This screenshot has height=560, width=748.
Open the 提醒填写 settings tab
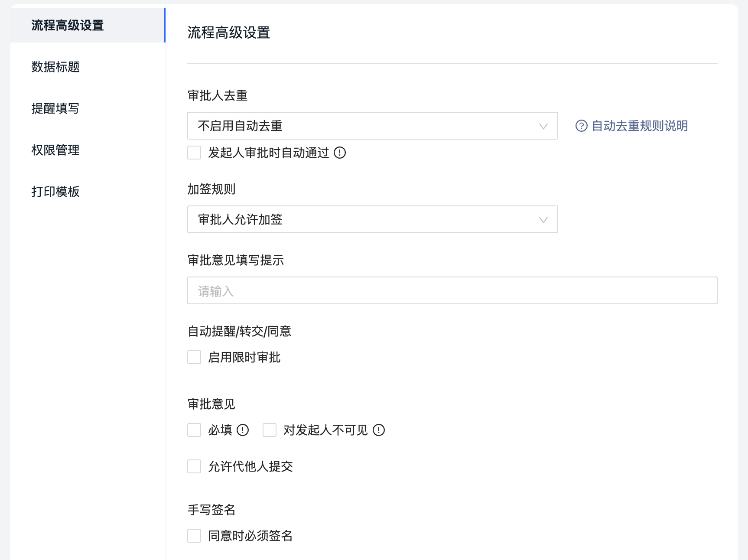55,109
